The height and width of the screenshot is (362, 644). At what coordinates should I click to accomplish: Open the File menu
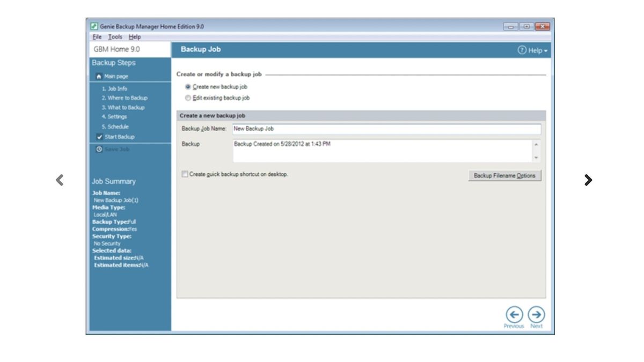(x=97, y=36)
